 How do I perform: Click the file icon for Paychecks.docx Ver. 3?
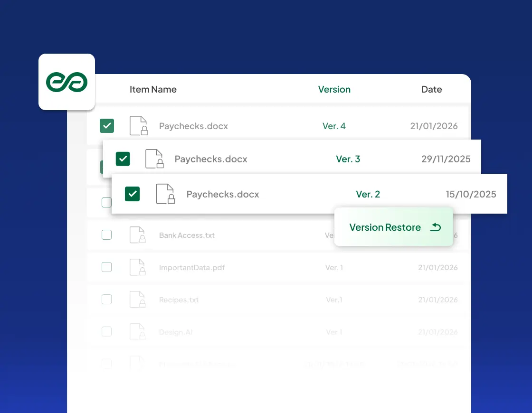154,159
